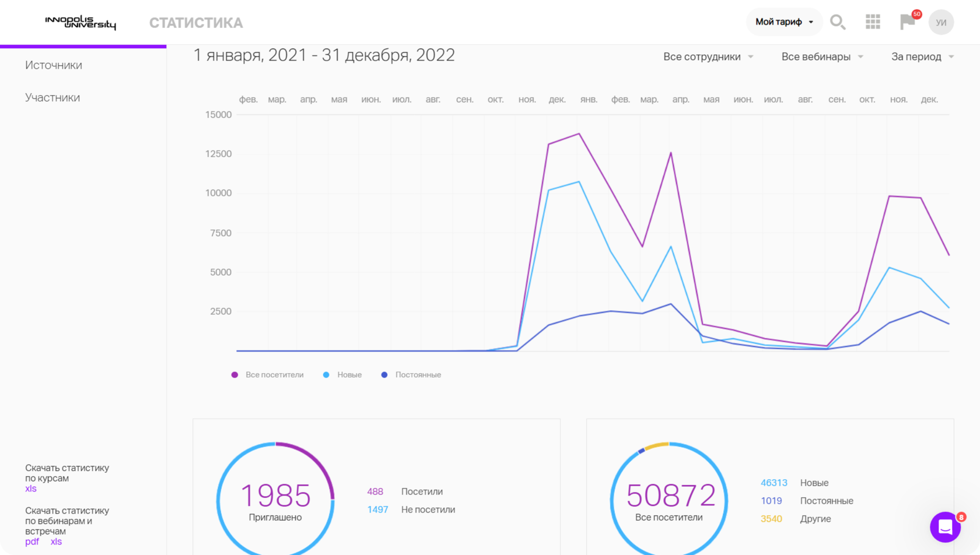Open the Все вебинары dropdown
This screenshot has width=980, height=555.
(822, 57)
